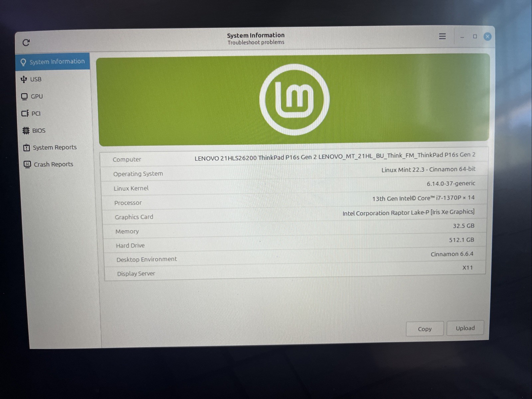Image resolution: width=532 pixels, height=399 pixels.
Task: Select the X11 display server value
Action: coord(467,268)
